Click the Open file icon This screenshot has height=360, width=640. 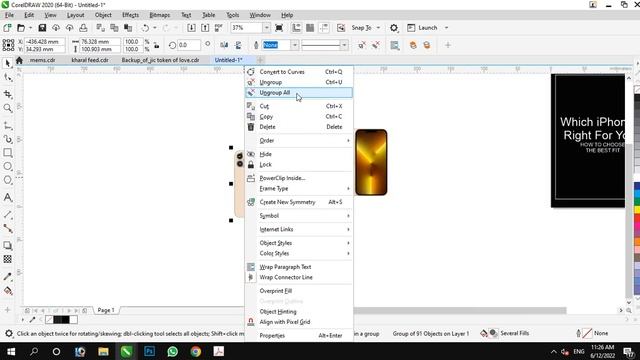coord(21,28)
